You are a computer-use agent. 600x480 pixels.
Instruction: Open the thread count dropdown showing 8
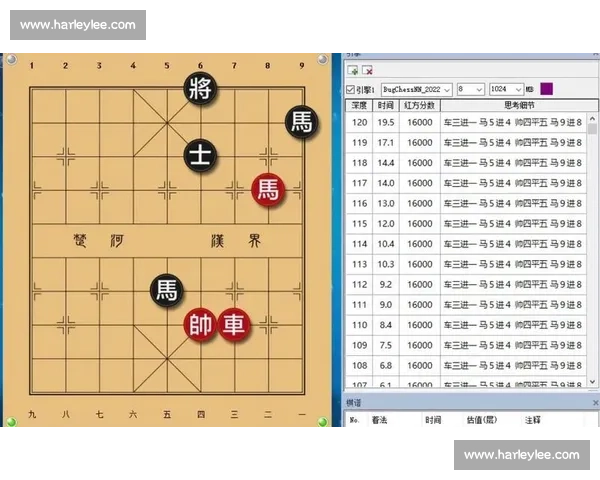point(471,90)
